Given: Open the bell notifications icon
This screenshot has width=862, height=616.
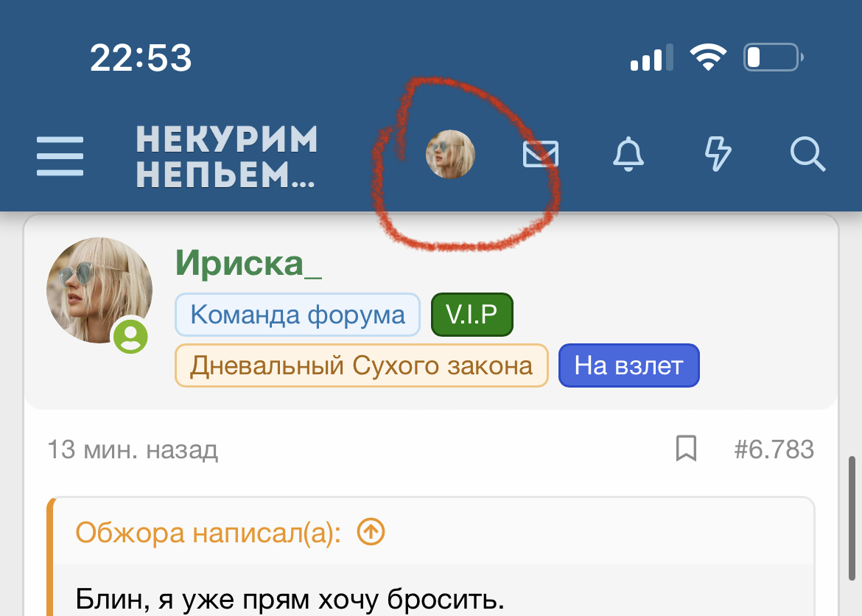Looking at the screenshot, I should pyautogui.click(x=628, y=154).
